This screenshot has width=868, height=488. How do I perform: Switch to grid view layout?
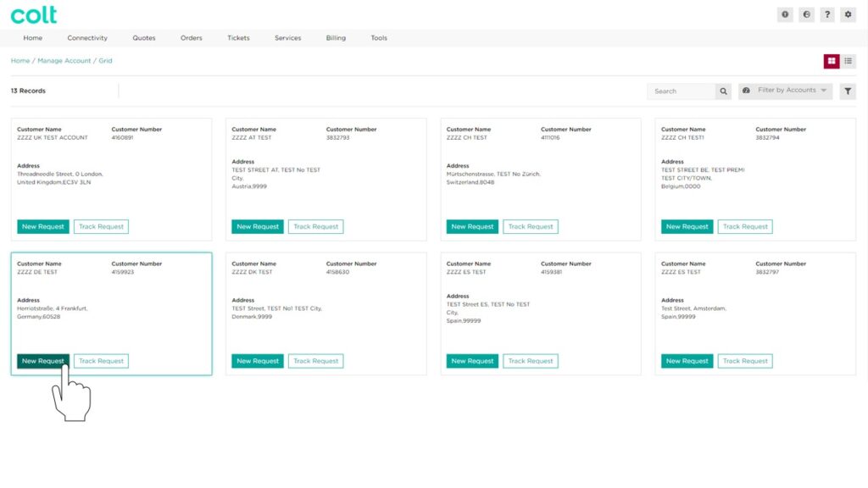pyautogui.click(x=832, y=61)
